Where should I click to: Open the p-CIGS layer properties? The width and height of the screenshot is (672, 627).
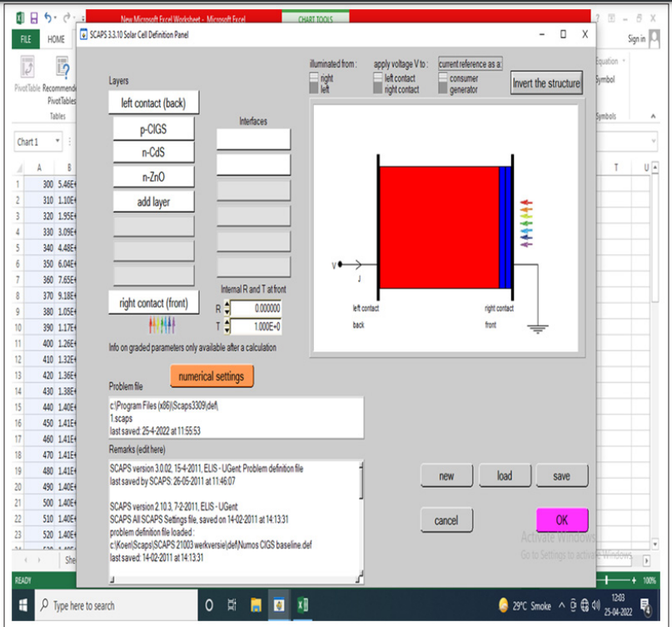click(x=153, y=128)
